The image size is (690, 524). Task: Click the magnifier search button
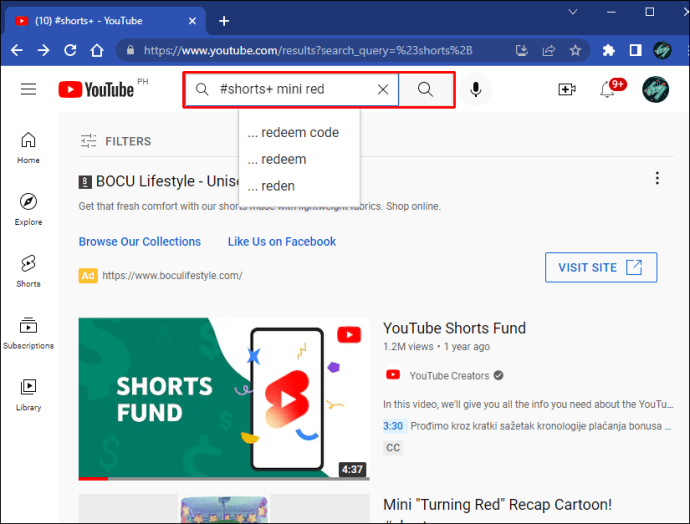tap(426, 89)
